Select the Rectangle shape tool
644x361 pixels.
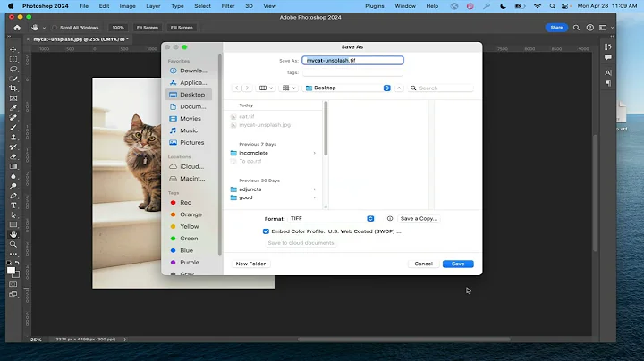(13, 225)
